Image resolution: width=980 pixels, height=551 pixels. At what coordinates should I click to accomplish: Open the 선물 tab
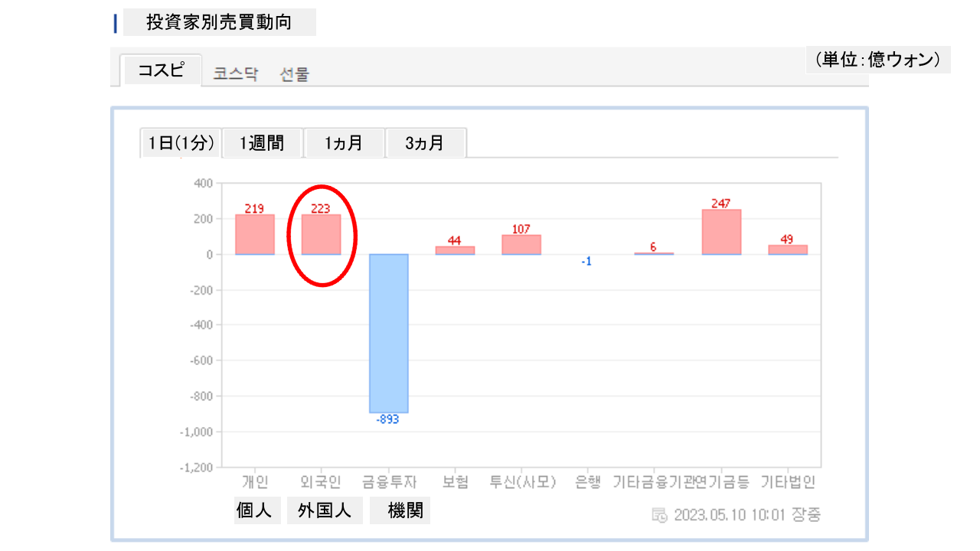(x=294, y=74)
